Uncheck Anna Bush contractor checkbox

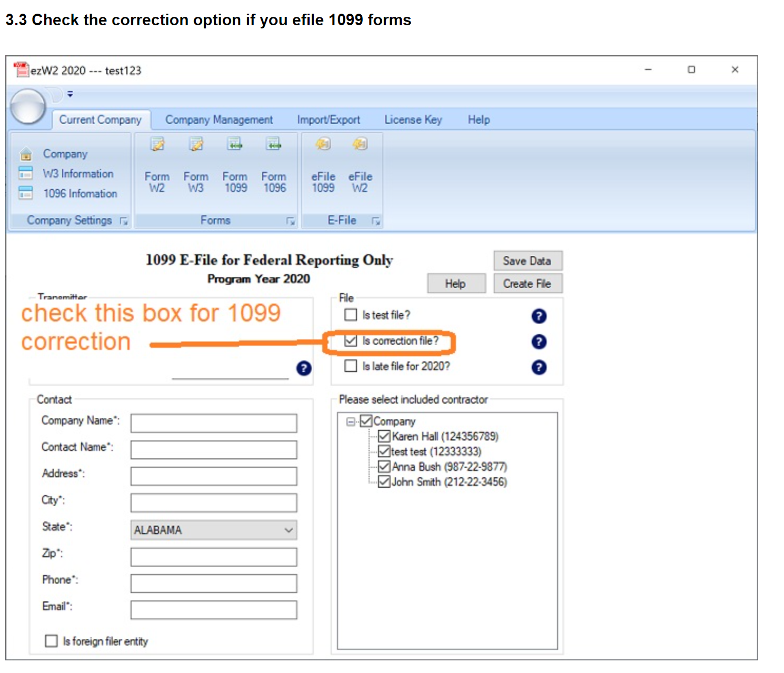(x=384, y=467)
